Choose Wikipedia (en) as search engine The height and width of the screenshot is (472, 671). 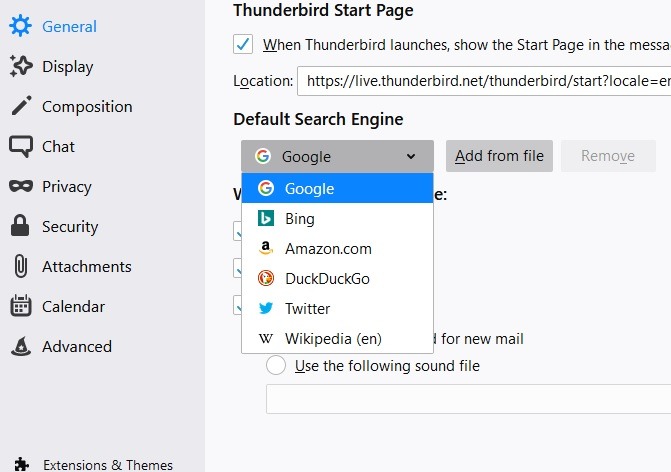(x=337, y=338)
